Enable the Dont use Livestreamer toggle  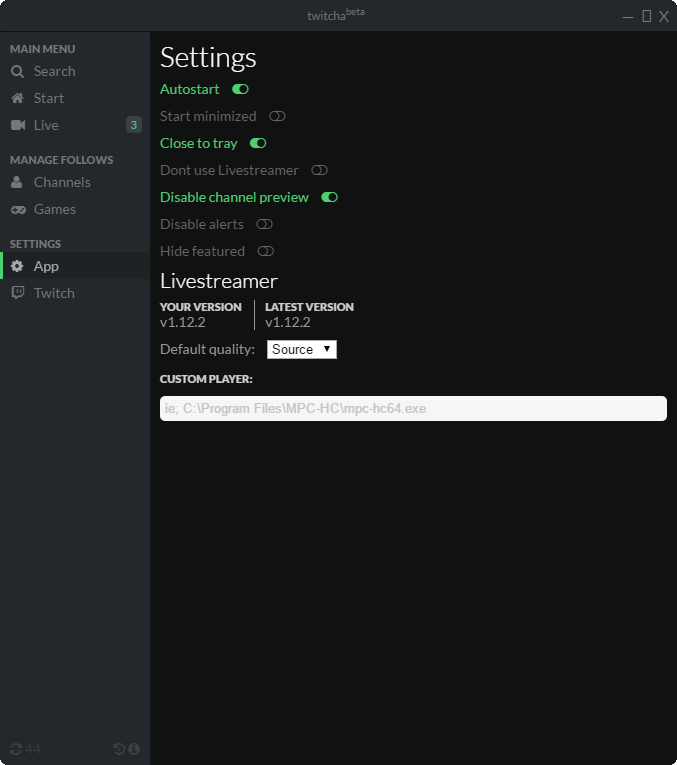tap(319, 170)
